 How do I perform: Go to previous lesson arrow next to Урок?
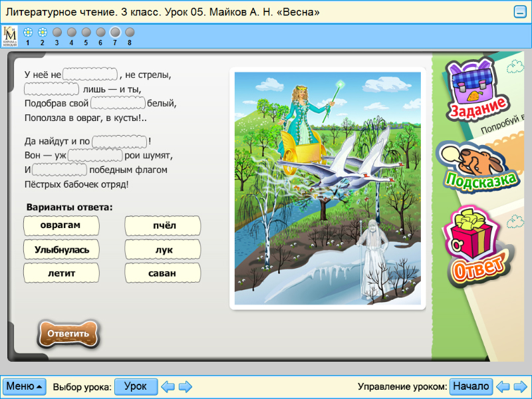point(168,386)
